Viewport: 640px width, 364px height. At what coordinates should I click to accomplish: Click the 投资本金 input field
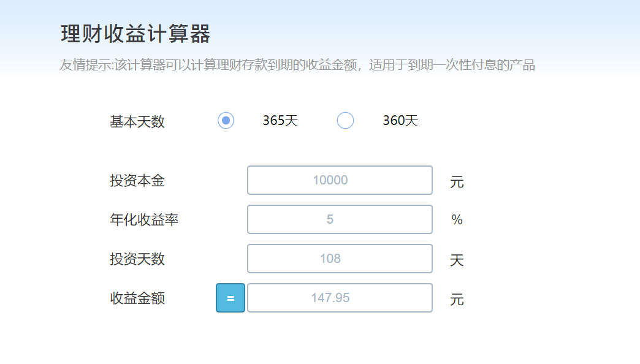point(340,180)
